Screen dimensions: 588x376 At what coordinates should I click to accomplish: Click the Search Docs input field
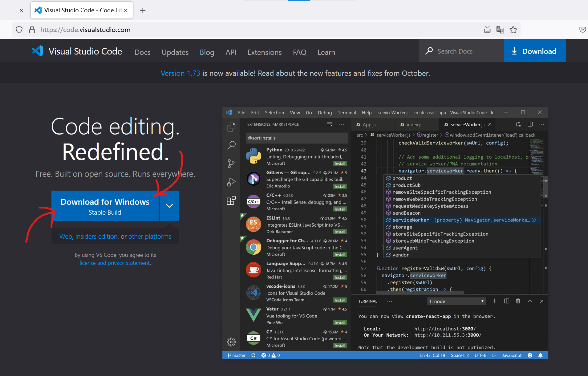(466, 51)
